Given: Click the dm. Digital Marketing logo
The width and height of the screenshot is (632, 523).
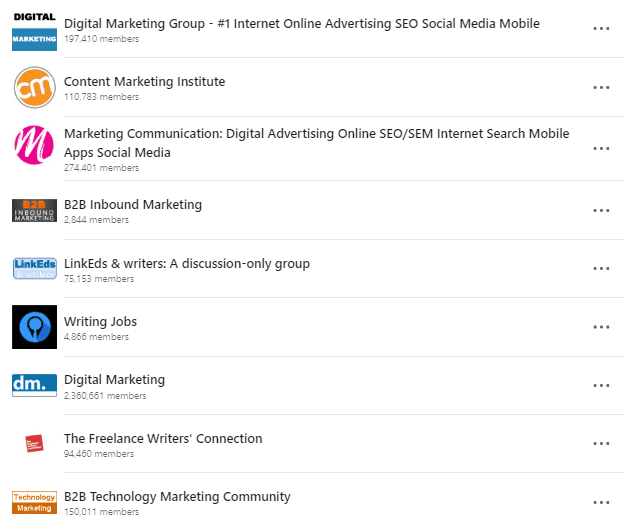Looking at the screenshot, I should click(x=34, y=385).
